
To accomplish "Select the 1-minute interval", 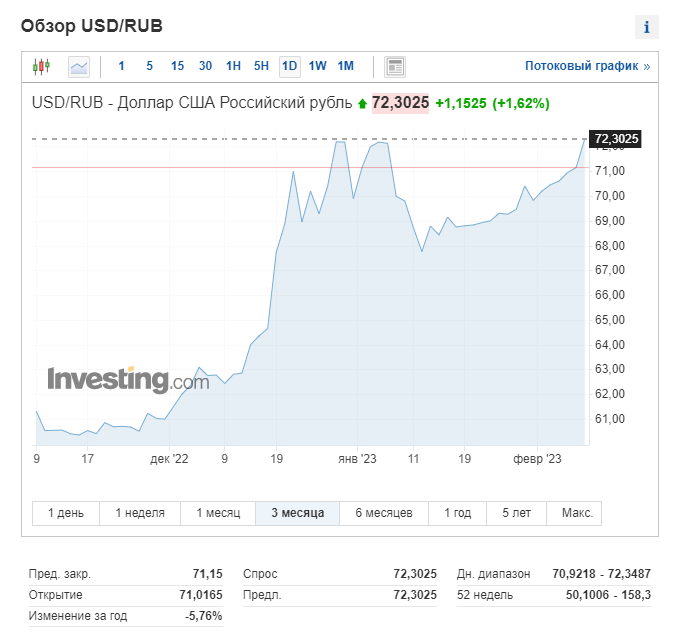I will point(122,67).
